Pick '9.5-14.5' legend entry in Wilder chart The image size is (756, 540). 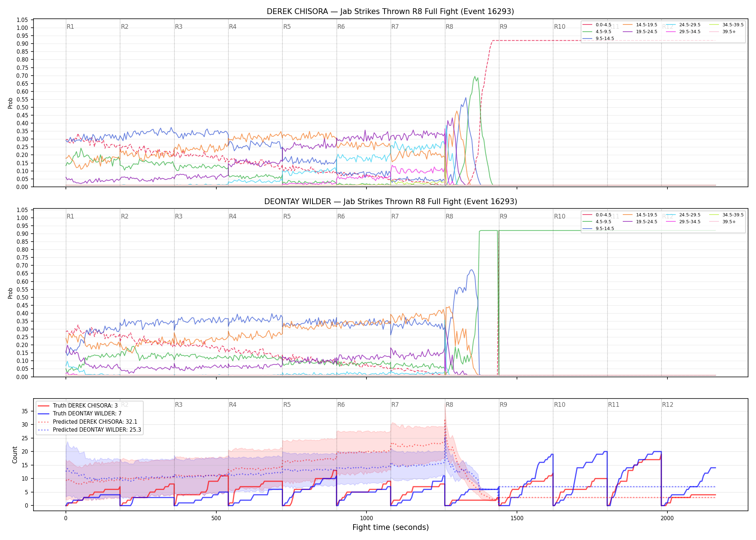(x=598, y=229)
